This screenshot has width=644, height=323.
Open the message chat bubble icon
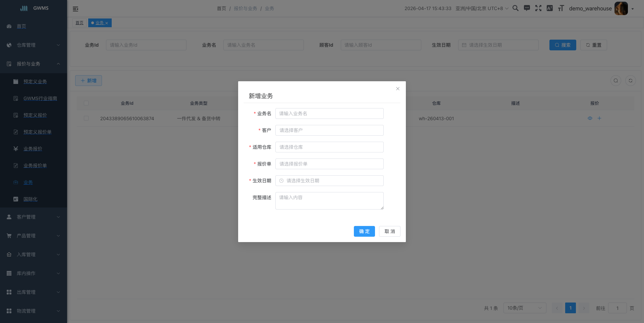pyautogui.click(x=527, y=8)
